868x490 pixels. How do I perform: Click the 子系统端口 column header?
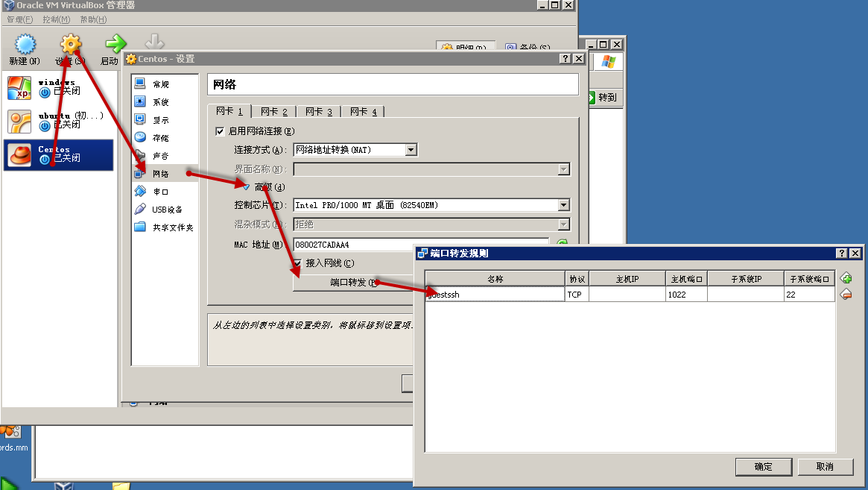point(809,279)
